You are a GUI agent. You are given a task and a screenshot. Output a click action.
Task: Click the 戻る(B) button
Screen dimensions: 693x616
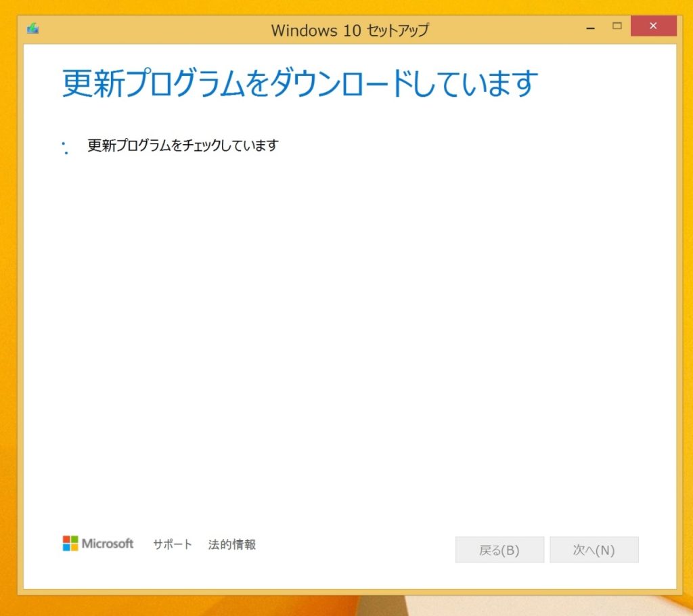[x=499, y=549]
